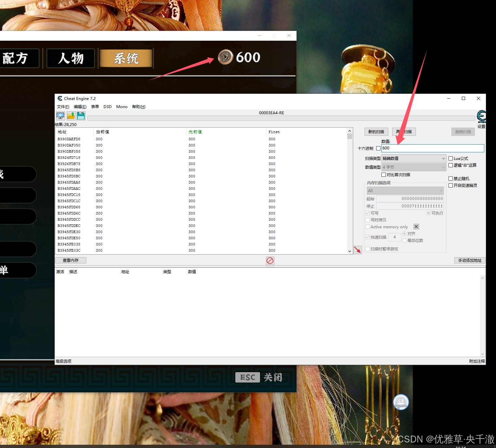Image resolution: width=496 pixels, height=448 pixels.
Task: Click the coin icon beside 600 in the game
Action: (x=225, y=57)
